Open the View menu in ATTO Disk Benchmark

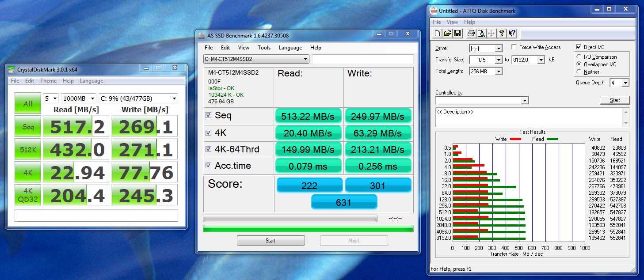[452, 22]
